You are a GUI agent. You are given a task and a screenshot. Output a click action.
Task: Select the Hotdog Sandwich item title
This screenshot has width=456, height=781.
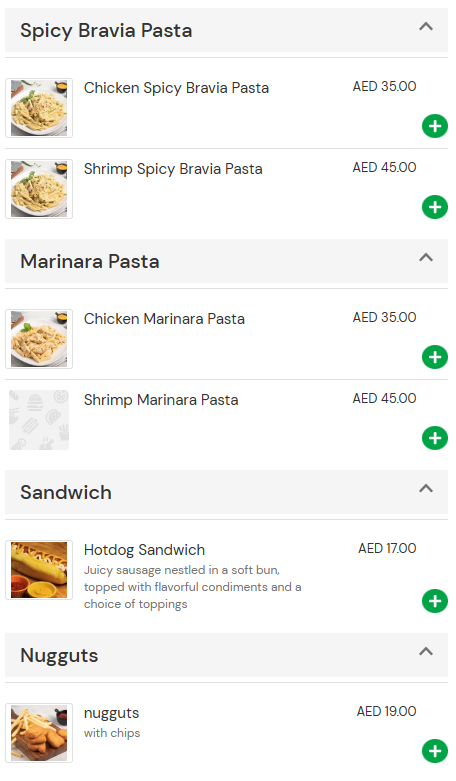point(144,550)
